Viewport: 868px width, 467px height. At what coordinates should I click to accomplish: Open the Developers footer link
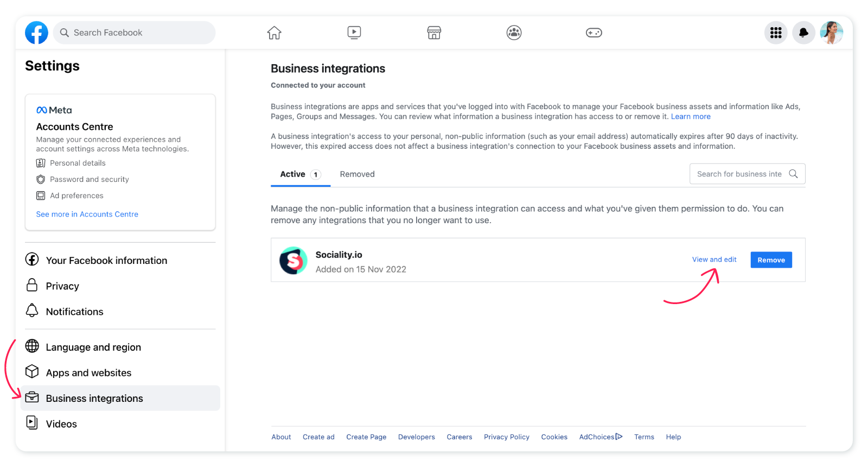point(417,437)
